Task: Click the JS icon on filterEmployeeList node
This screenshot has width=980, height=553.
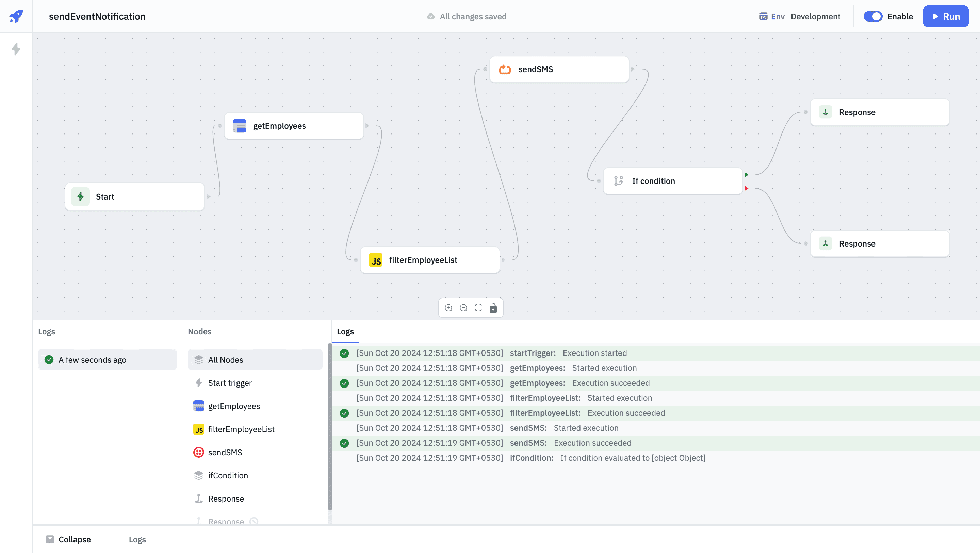Action: click(x=375, y=260)
